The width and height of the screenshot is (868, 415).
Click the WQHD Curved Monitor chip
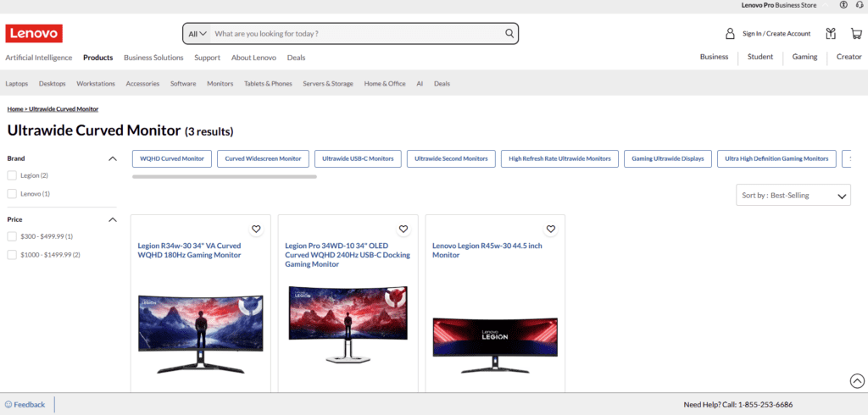pyautogui.click(x=171, y=158)
